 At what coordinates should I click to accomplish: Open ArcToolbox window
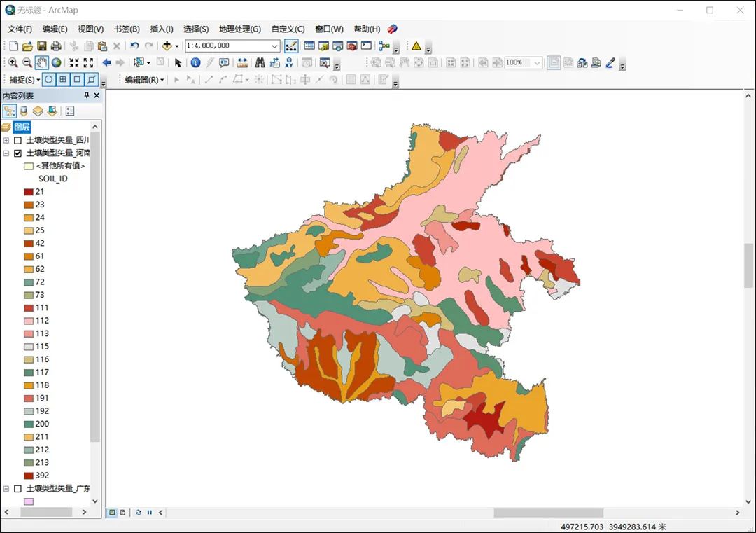tap(352, 46)
